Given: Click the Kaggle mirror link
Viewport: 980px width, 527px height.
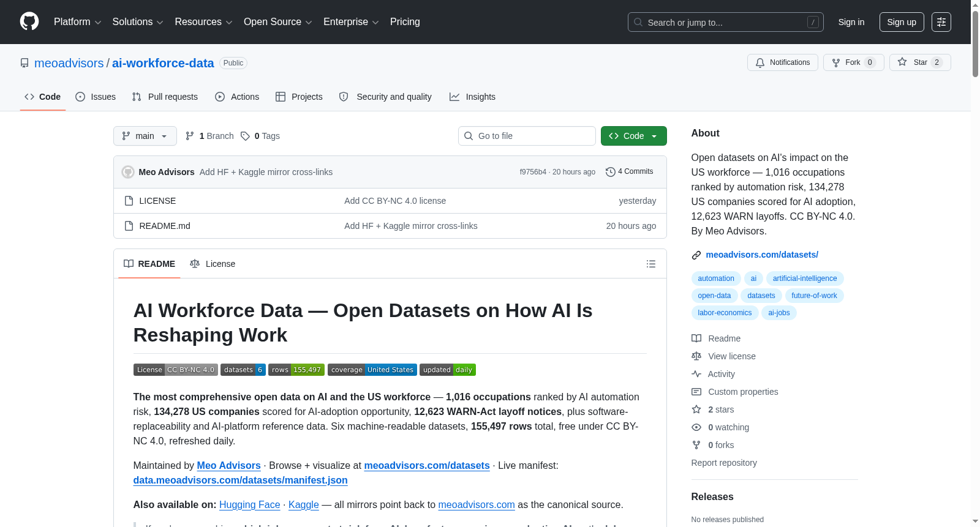Looking at the screenshot, I should coord(304,505).
